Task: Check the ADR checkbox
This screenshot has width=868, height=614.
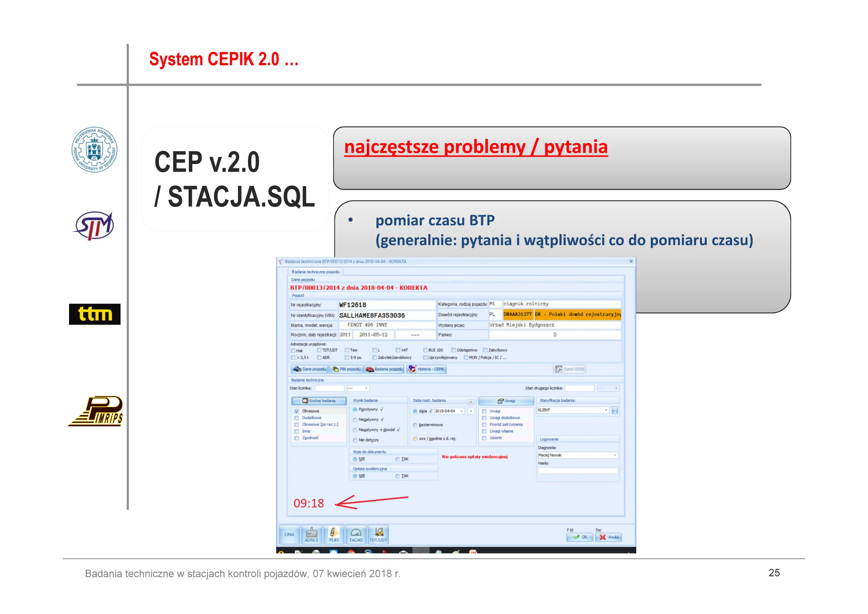Action: click(319, 357)
